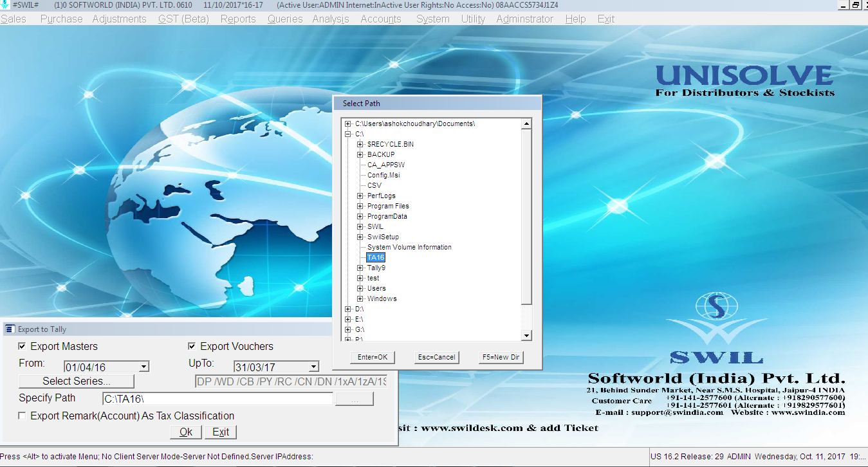
Task: Expand the C:\Users\ashokchoudhary\Documents\ node
Action: pos(348,124)
